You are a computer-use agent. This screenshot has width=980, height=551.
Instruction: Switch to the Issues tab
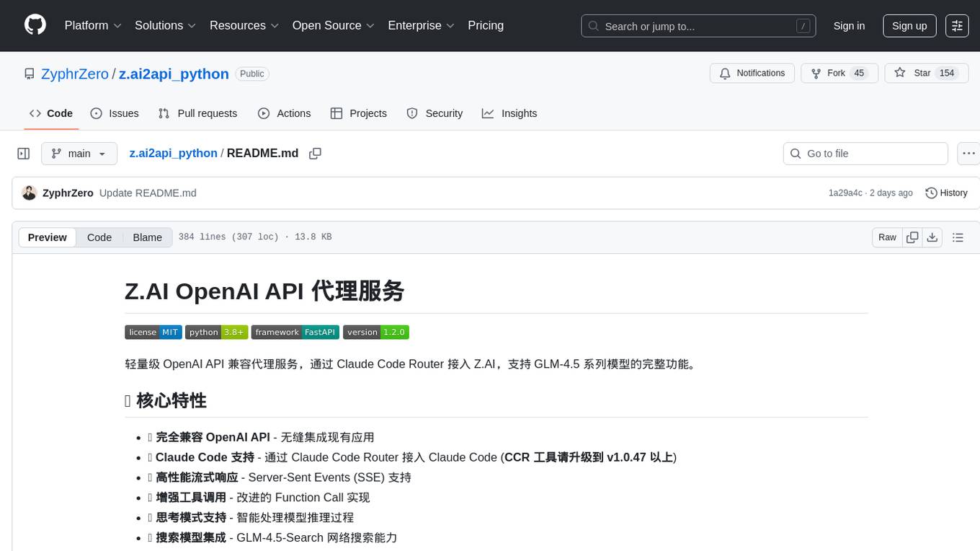(115, 113)
